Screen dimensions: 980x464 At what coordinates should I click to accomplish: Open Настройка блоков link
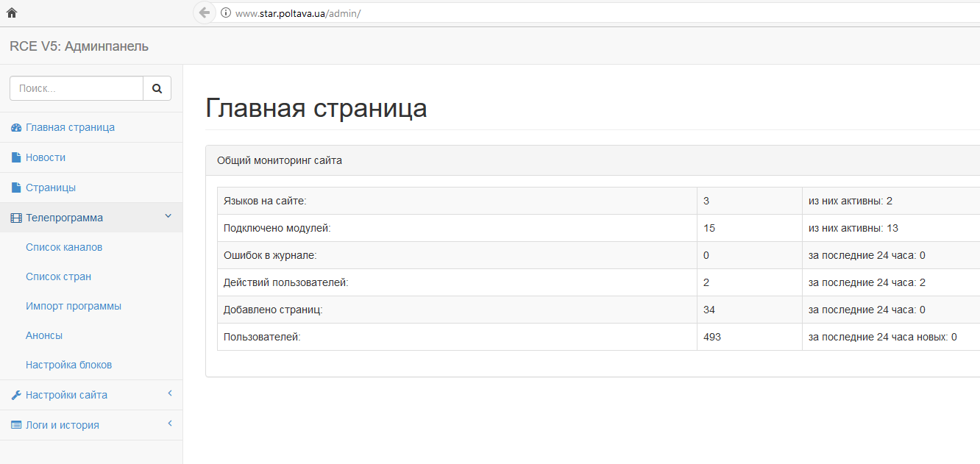(68, 365)
